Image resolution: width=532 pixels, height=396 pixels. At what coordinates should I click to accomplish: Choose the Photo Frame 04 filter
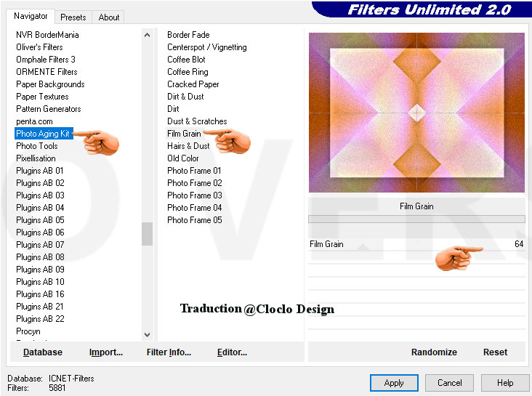(x=194, y=208)
